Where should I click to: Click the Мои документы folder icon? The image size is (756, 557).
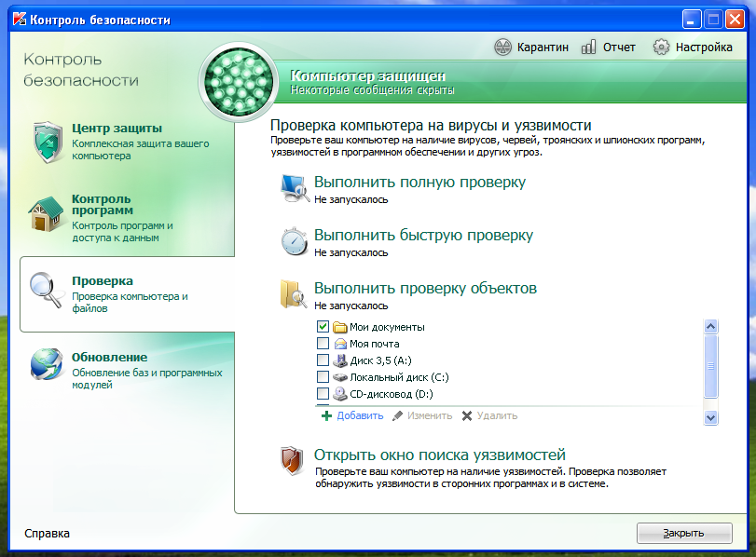(340, 327)
